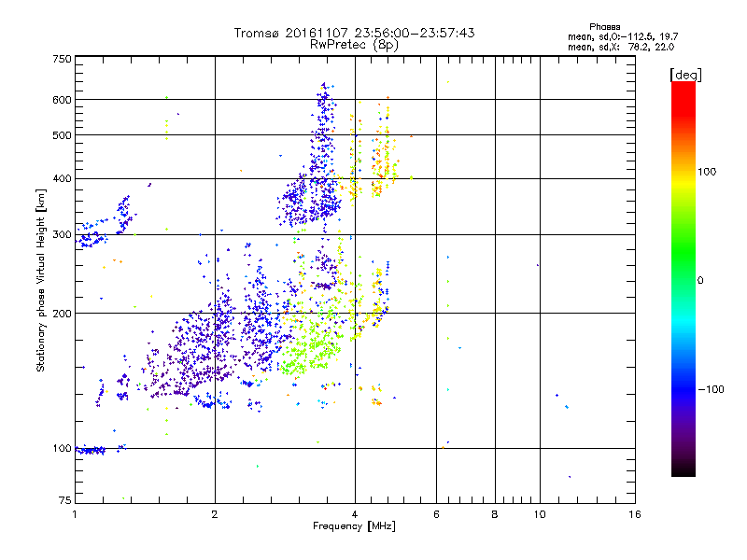Click the 'mean, sd,O:-112.5, 19.7' statistics line
This screenshot has height=560, width=747.
pos(623,36)
